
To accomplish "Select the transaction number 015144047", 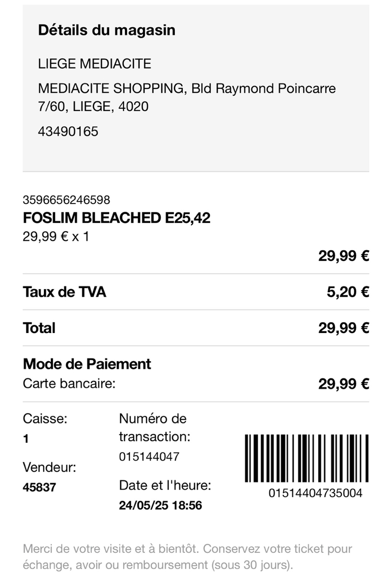I will click(149, 457).
